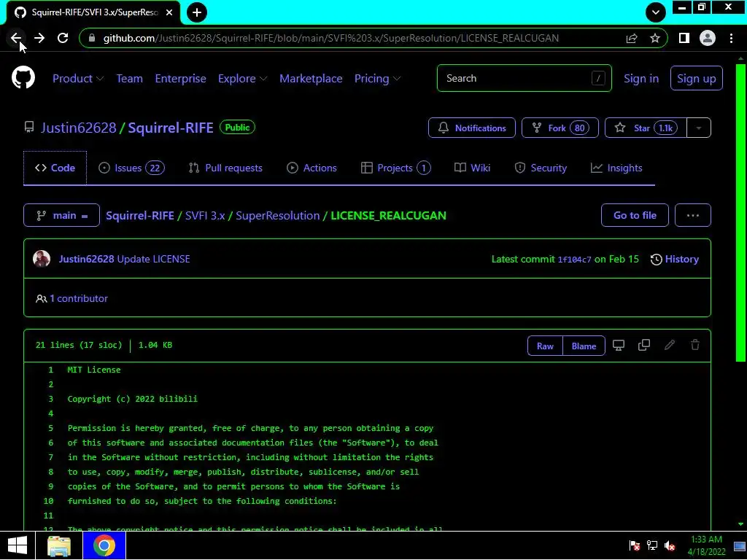
Task: Click the GitHub Octocat logo
Action: [x=23, y=77]
